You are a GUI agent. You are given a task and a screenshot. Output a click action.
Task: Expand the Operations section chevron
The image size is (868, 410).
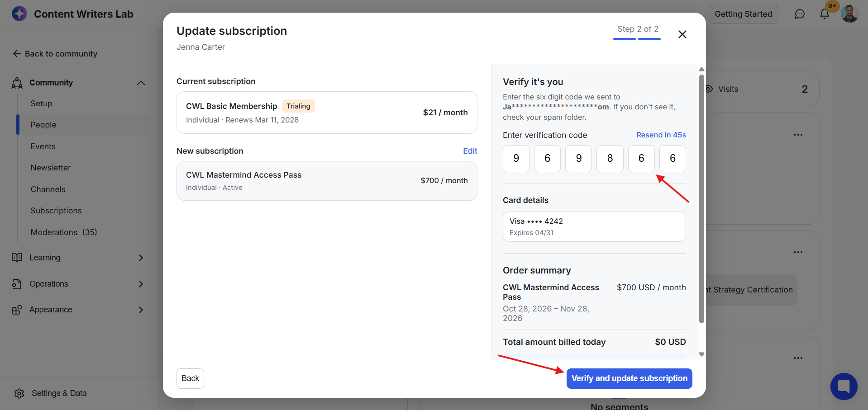141,284
